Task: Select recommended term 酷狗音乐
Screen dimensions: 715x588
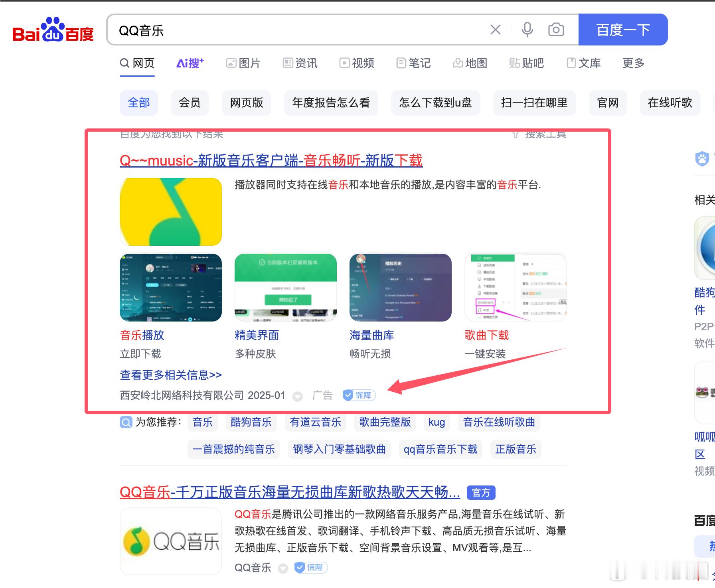Action: [x=251, y=422]
